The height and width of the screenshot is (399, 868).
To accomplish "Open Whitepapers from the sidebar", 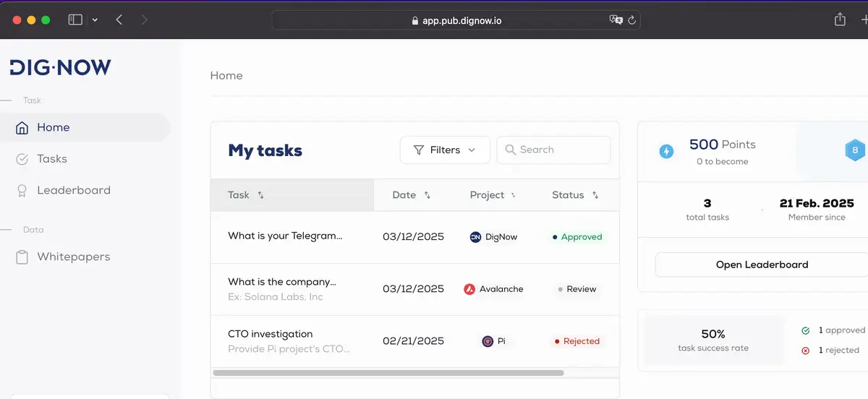I will pos(73,257).
